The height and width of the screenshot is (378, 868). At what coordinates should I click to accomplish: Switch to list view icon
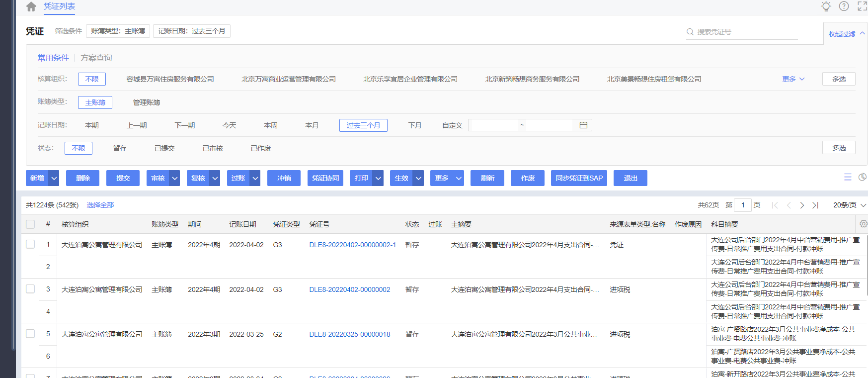pyautogui.click(x=848, y=177)
